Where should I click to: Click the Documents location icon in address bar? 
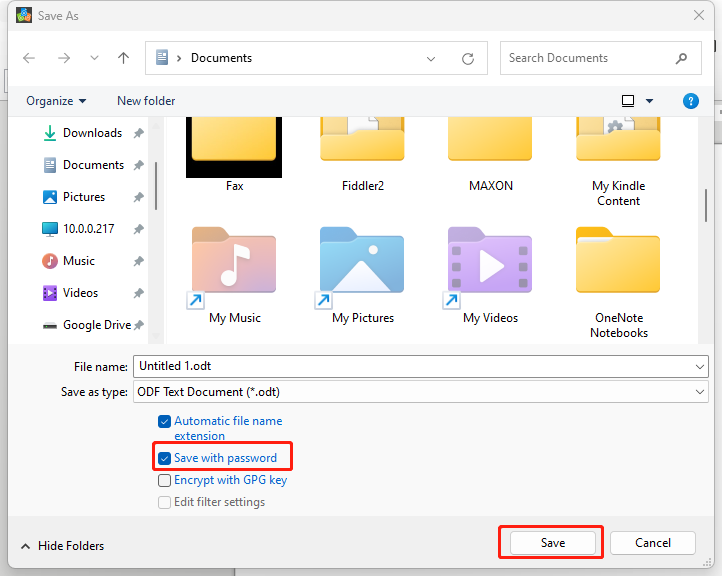click(162, 58)
